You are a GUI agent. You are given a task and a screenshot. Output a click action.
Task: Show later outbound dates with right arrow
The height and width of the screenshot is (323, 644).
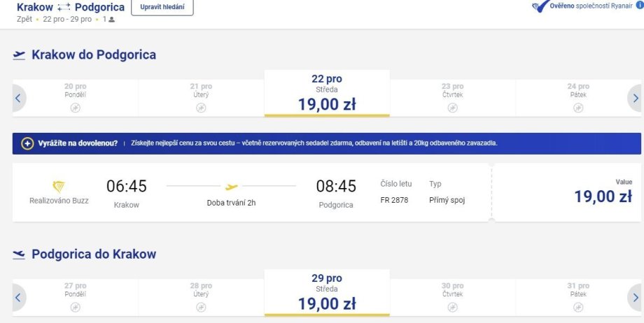pos(635,99)
